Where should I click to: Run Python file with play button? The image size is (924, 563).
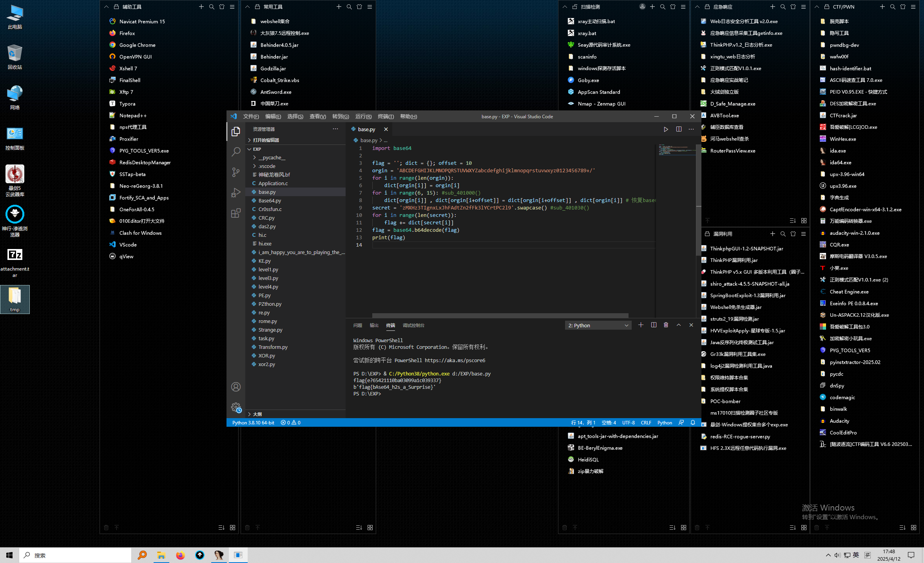pyautogui.click(x=666, y=129)
